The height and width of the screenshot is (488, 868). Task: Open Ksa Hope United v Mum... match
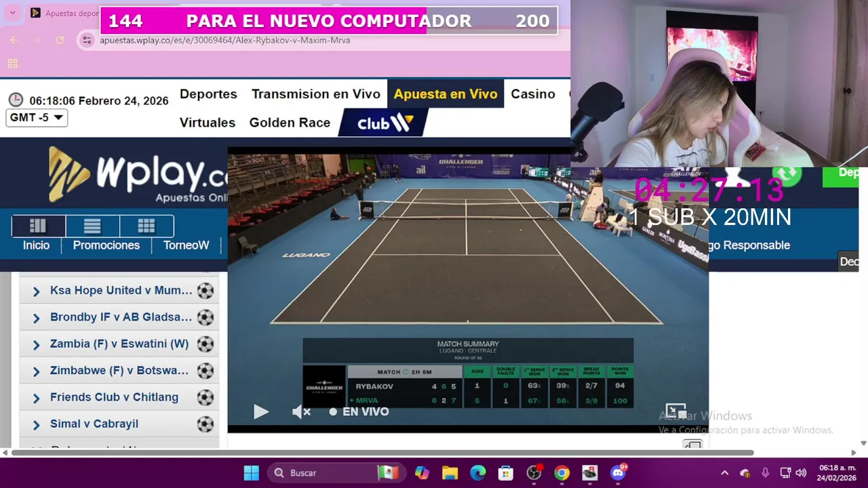[121, 291]
